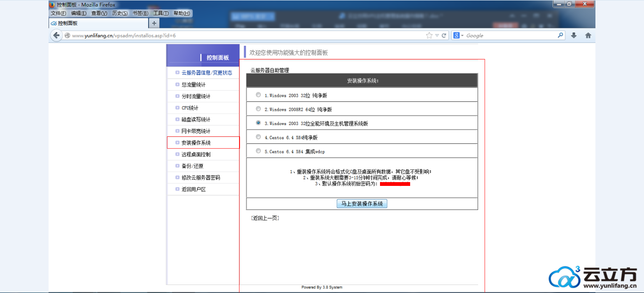This screenshot has width=644, height=293.
Task: Open 分时流量统计 in the sidebar
Action: pyautogui.click(x=196, y=96)
